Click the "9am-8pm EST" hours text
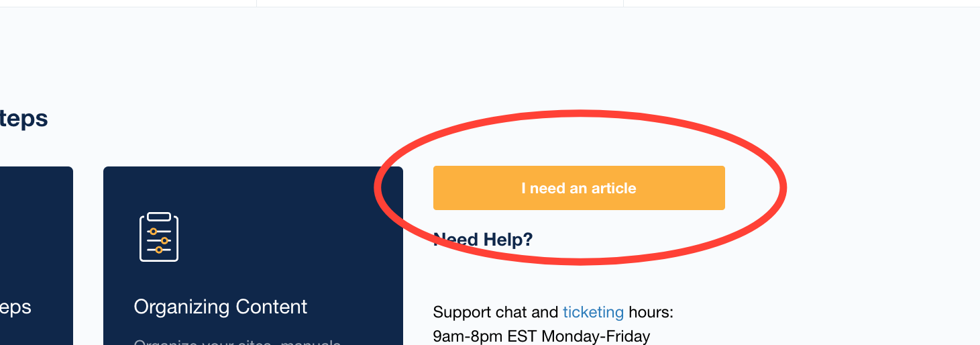The image size is (980, 345). [486, 336]
